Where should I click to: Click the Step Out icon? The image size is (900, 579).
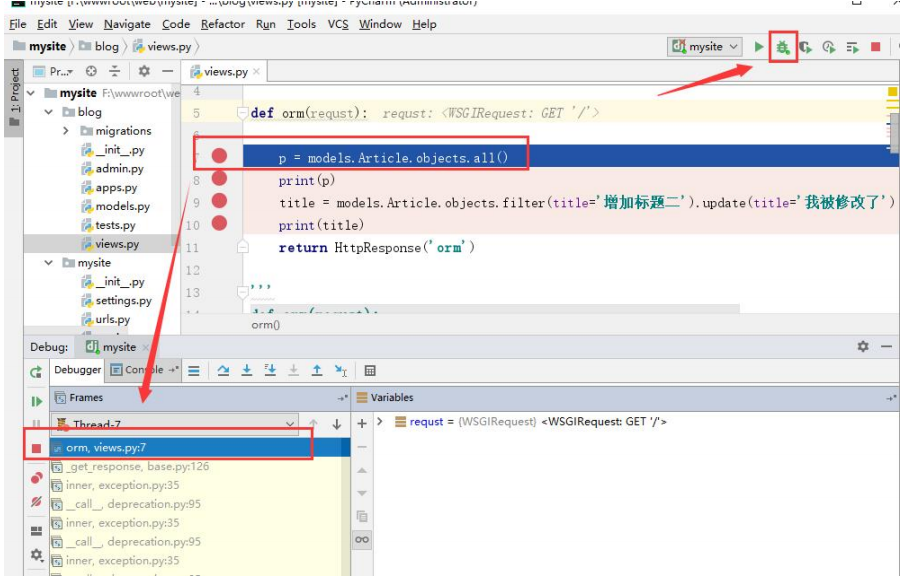click(x=317, y=371)
